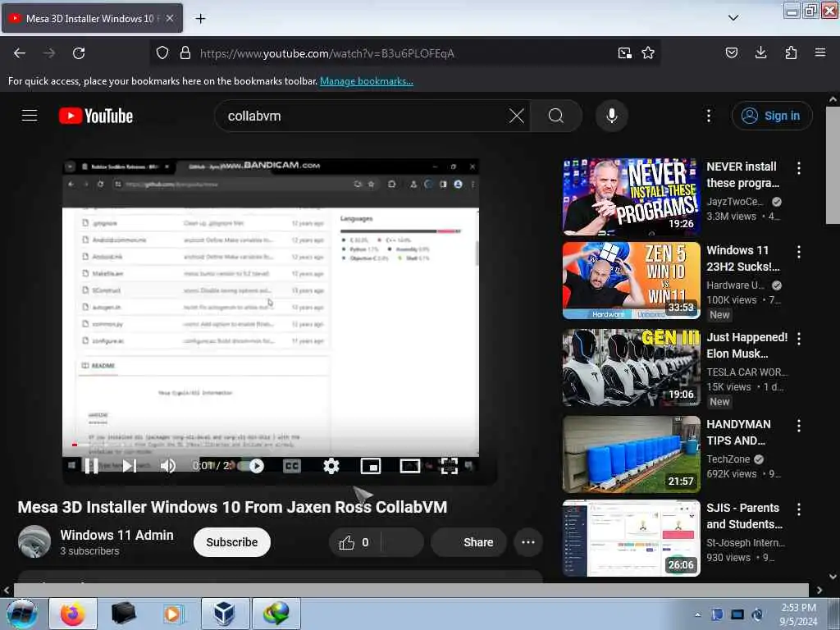Open options for HANDYMAN TIPS video
The image size is (840, 630).
(799, 426)
